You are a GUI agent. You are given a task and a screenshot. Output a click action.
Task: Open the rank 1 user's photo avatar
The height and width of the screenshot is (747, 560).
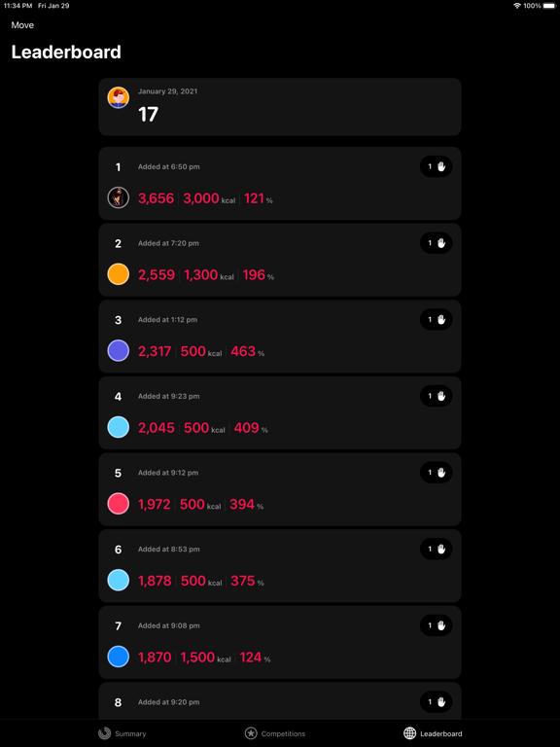(x=118, y=197)
